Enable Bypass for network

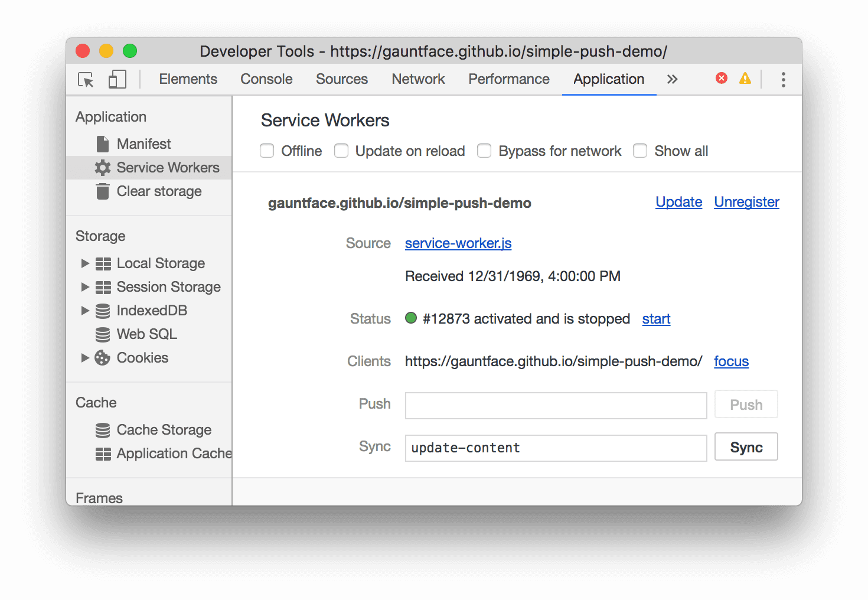(484, 151)
